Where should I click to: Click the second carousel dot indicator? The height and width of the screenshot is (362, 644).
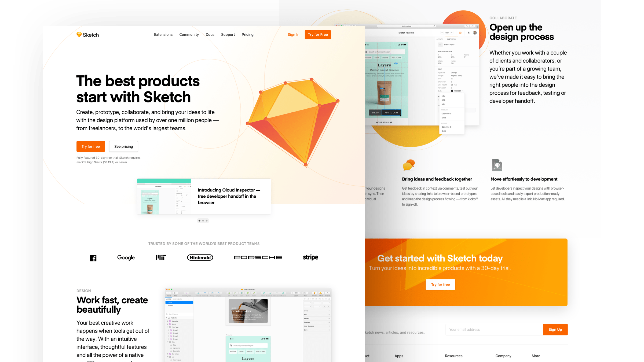point(203,220)
